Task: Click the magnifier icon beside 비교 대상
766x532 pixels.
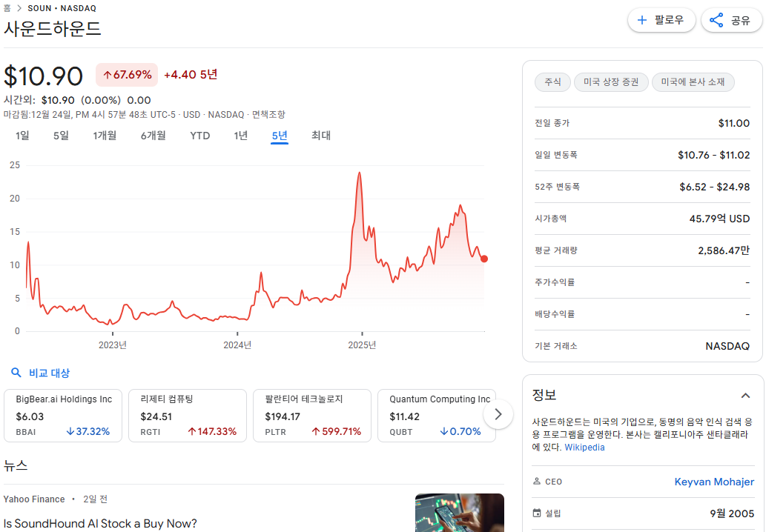Action: (x=16, y=373)
